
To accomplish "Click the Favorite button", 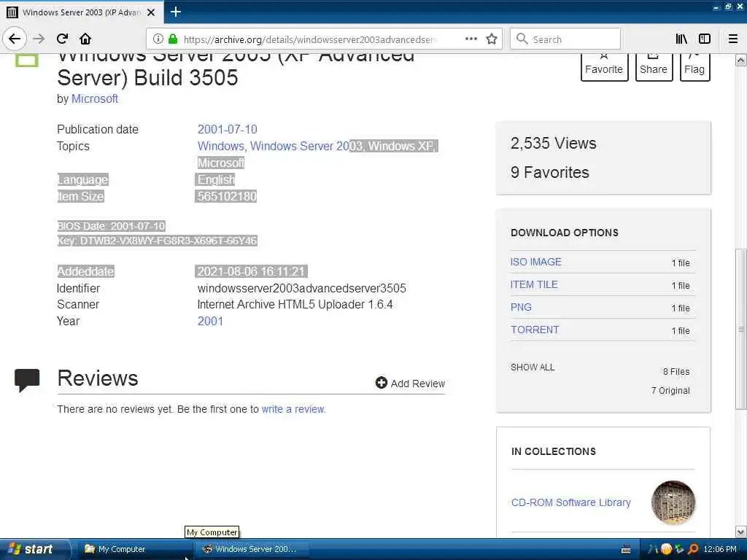I will click(x=604, y=68).
